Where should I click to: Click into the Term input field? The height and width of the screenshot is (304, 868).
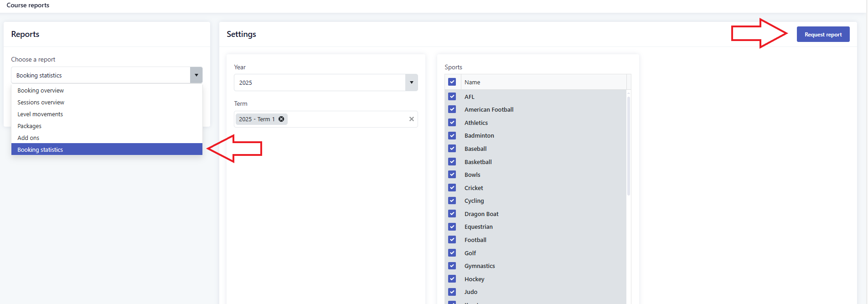(346, 119)
